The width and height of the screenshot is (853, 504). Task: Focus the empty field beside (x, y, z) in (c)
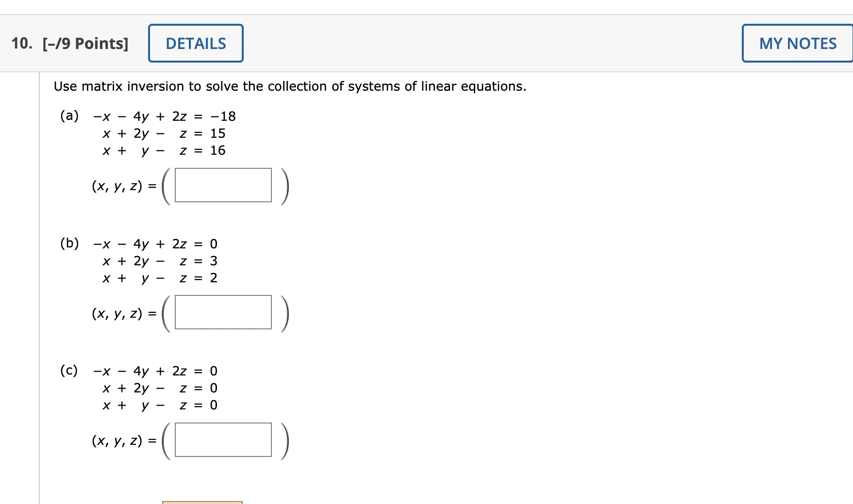(x=223, y=440)
